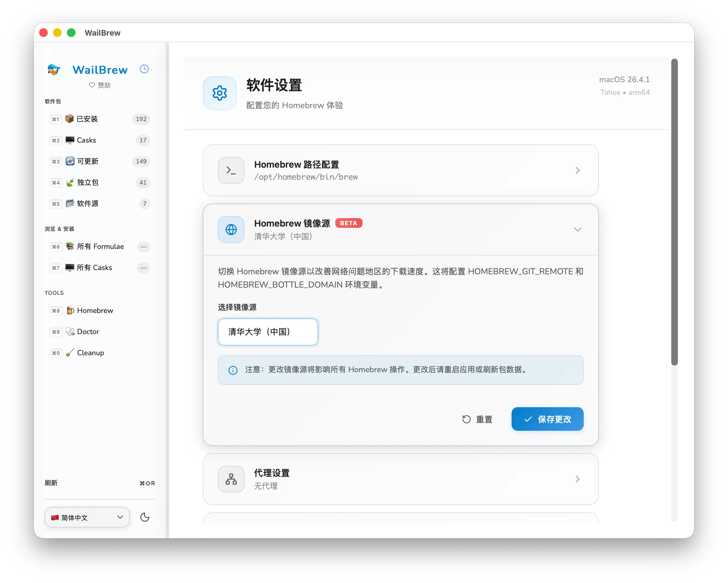Viewport: 728px width, 583px height.
Task: Open the 已安装 packages view
Action: tap(100, 119)
